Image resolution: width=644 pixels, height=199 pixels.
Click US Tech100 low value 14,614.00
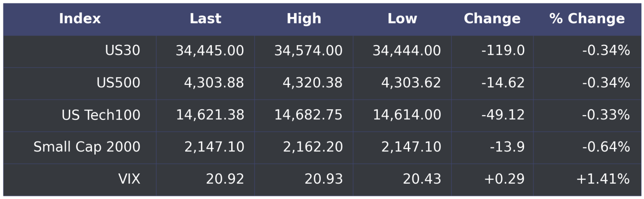pos(407,115)
